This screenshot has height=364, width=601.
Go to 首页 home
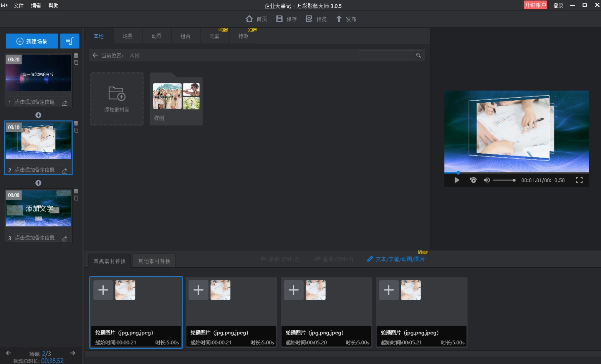pyautogui.click(x=256, y=19)
